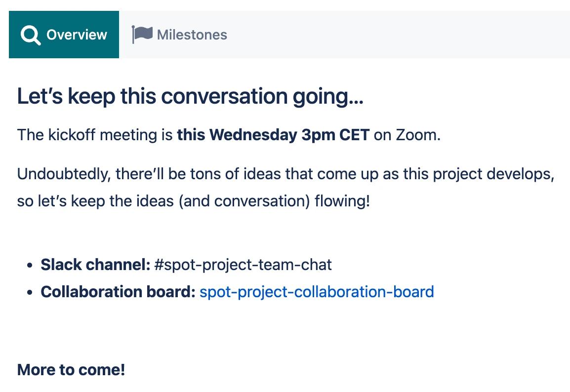Open the spot-project-collaboration-board link

coord(317,292)
